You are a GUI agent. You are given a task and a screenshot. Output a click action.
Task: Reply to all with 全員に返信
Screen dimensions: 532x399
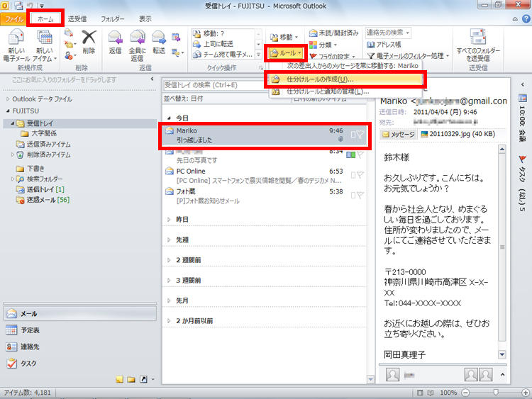click(137, 45)
